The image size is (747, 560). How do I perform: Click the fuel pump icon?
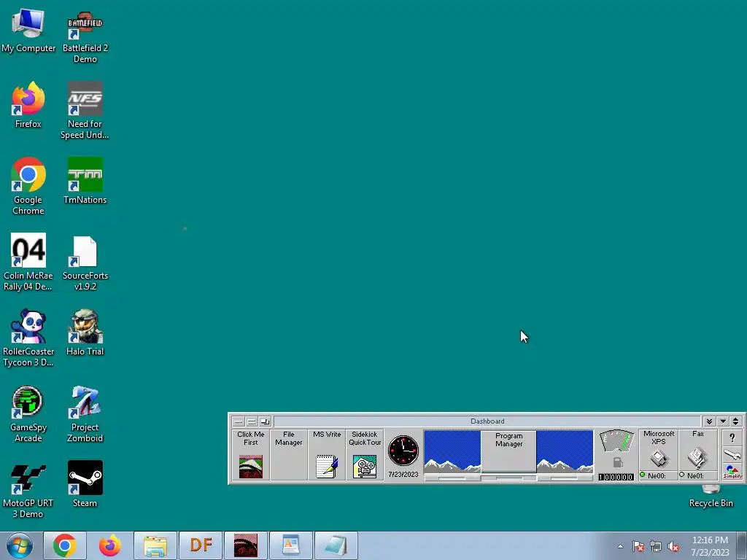tap(617, 462)
